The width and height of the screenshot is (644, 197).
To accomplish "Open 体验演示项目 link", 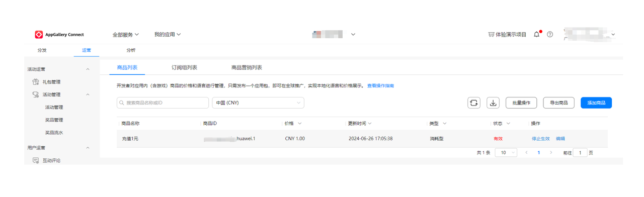I will click(511, 35).
